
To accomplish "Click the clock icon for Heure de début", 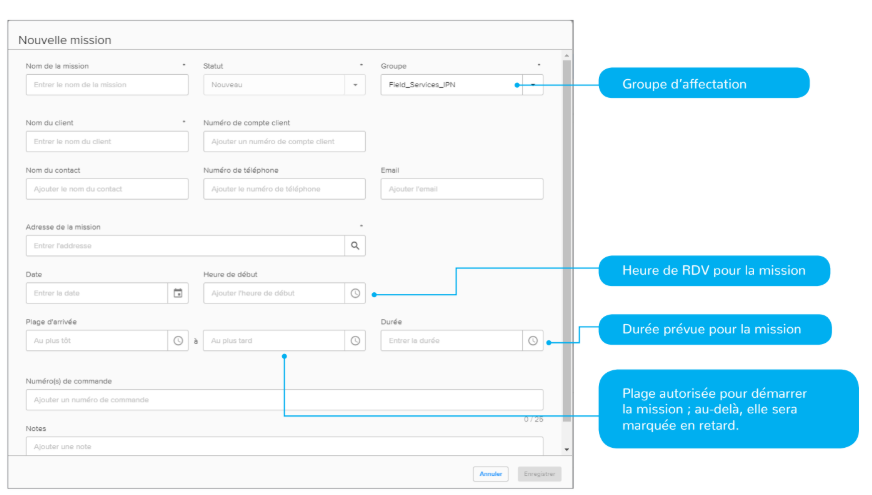I will [355, 293].
